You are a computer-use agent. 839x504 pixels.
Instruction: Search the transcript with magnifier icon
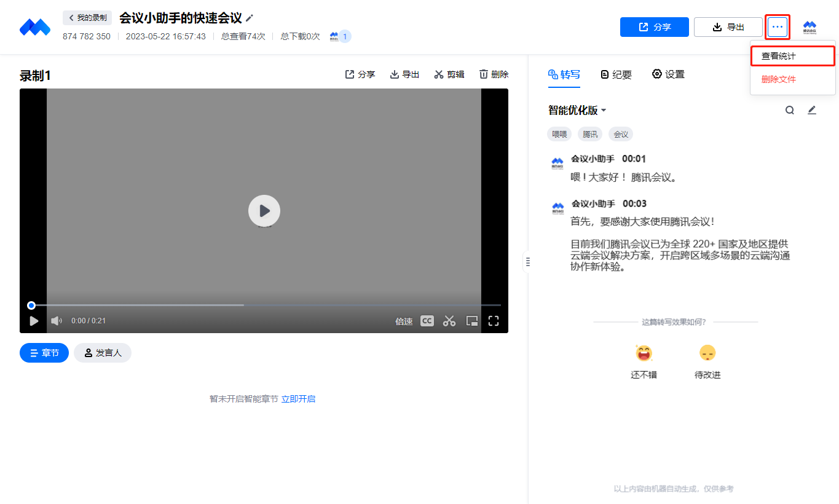click(790, 110)
